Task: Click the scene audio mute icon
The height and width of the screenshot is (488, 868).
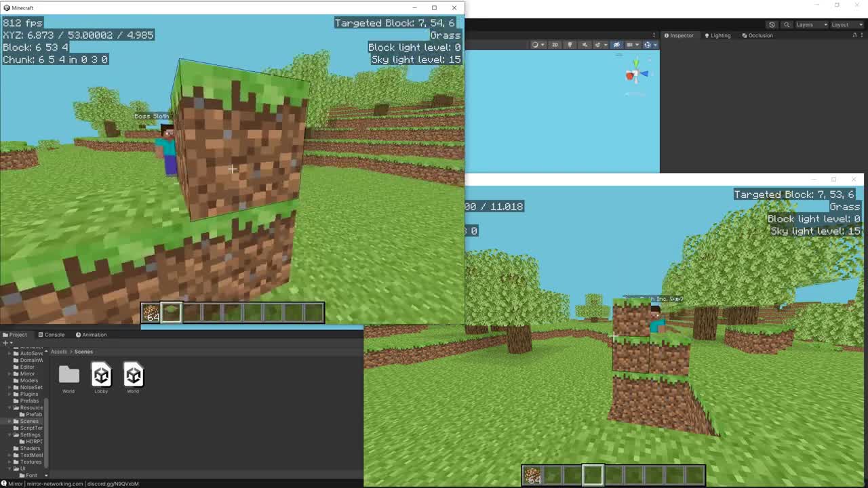Action: [585, 45]
